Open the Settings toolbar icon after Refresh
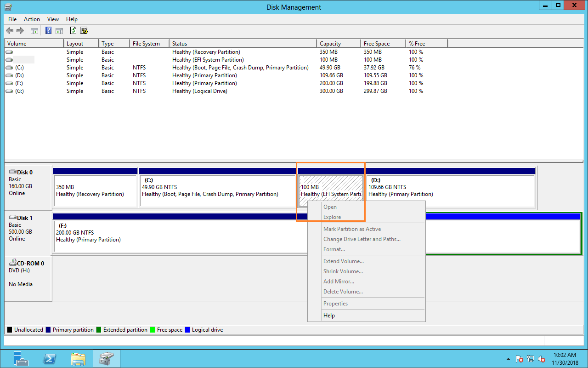588x368 pixels. [84, 31]
